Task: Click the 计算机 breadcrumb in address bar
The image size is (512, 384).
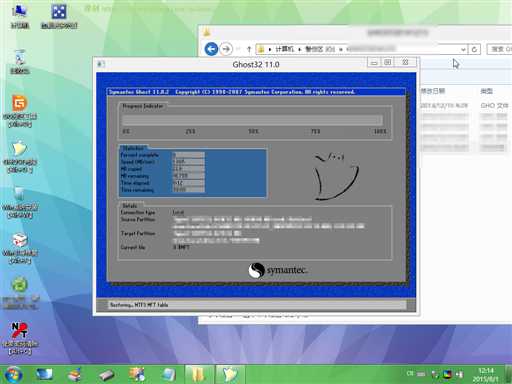Action: (284, 49)
